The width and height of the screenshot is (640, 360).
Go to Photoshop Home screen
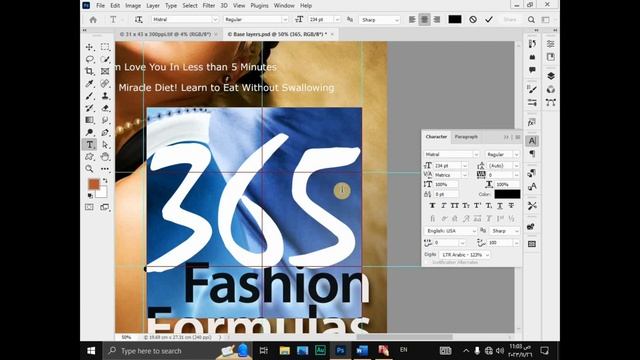[93, 20]
